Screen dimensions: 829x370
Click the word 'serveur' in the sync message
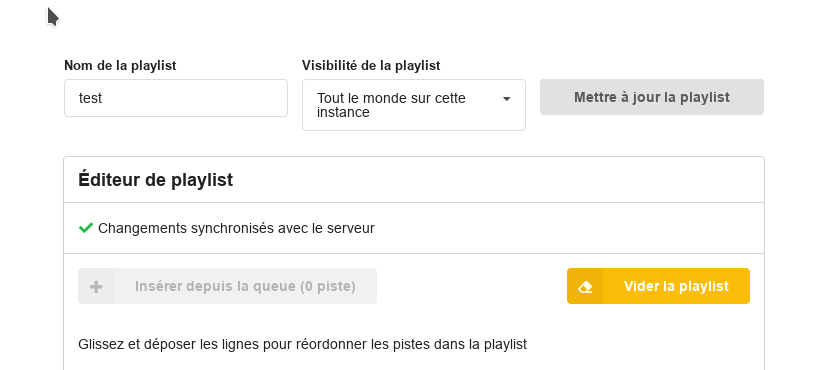click(x=351, y=228)
